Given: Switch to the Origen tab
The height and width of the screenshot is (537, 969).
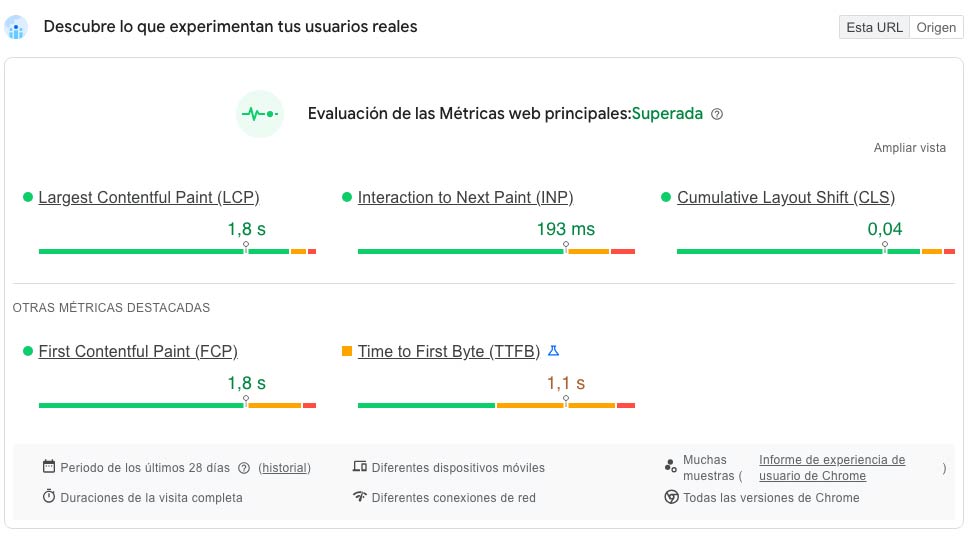Looking at the screenshot, I should pos(936,27).
